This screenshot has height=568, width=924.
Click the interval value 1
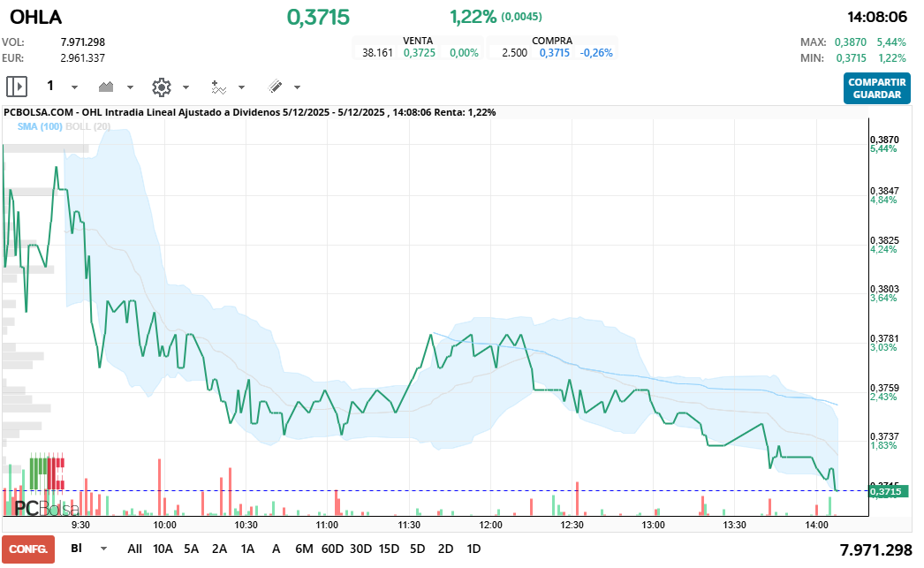[50, 86]
